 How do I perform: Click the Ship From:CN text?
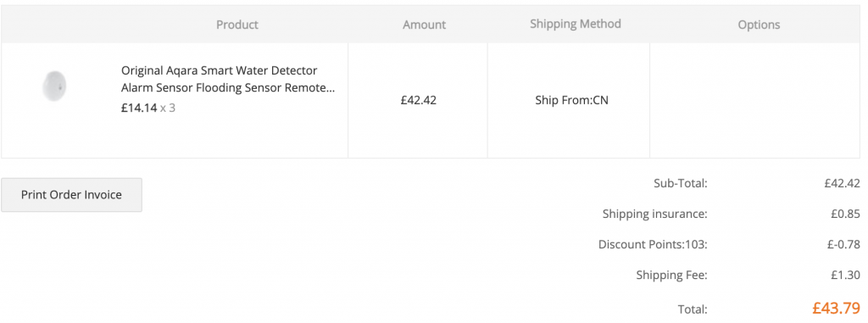coord(571,100)
